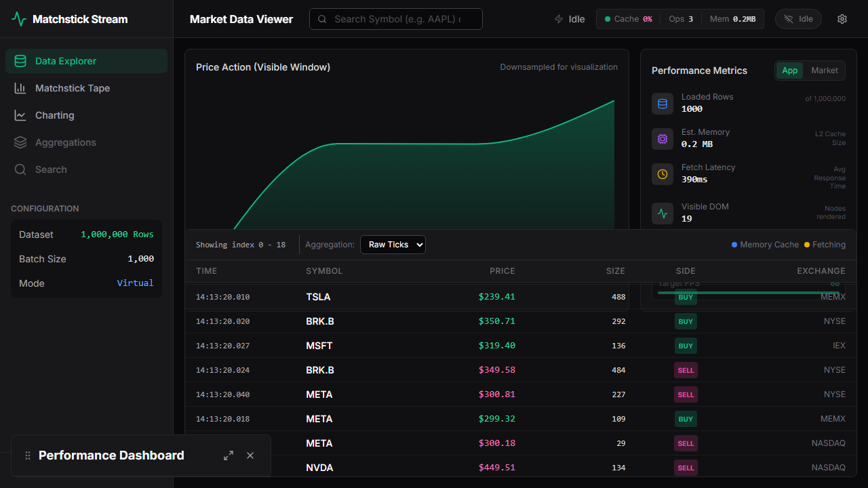Select the Data Explorer sidebar icon
868x488 pixels.
point(21,60)
